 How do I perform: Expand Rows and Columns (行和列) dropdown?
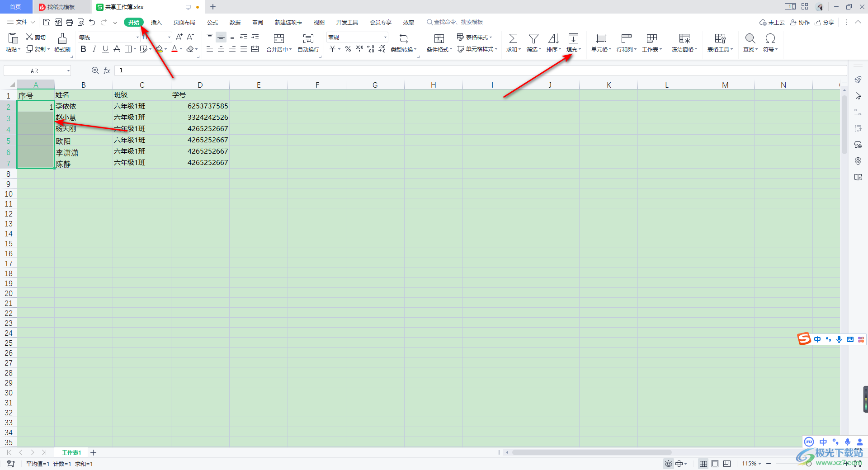[635, 50]
